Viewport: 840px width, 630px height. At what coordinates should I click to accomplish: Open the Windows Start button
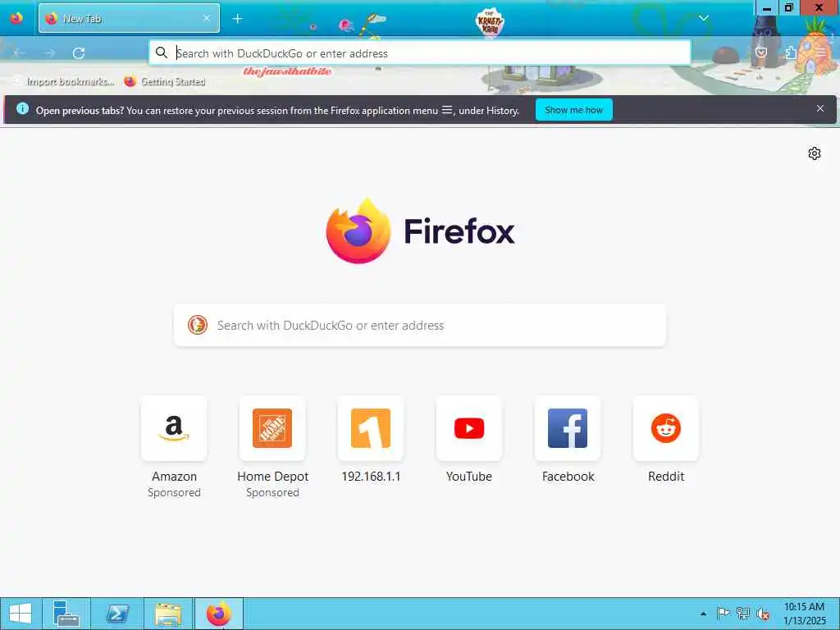[x=21, y=614]
